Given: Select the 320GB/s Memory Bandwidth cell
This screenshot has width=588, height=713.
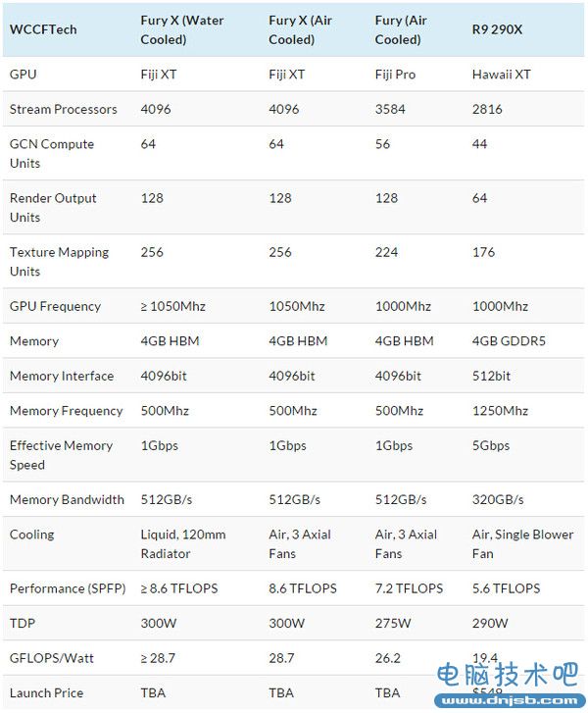Looking at the screenshot, I should coord(500,499).
